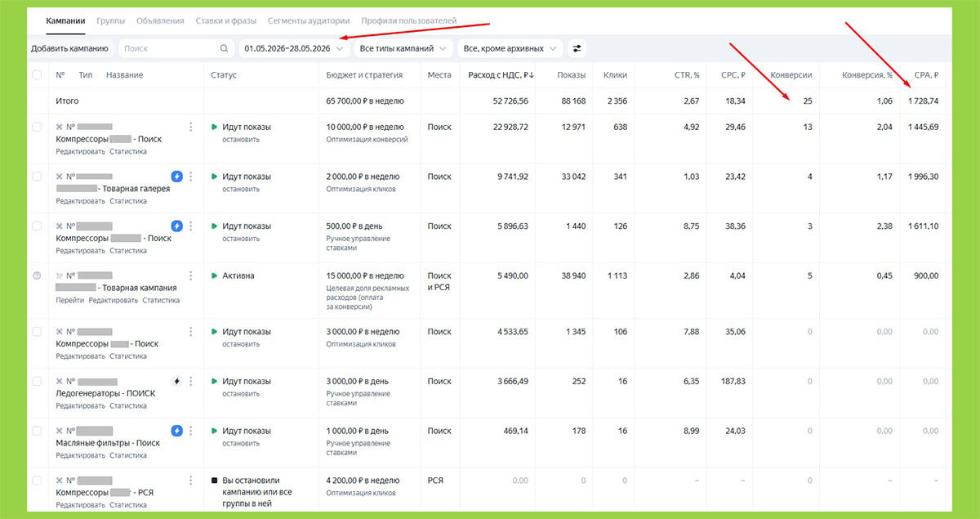This screenshot has width=980, height=519.
Task: Check the 500 ₽ в день campaign checkbox
Action: 37,226
